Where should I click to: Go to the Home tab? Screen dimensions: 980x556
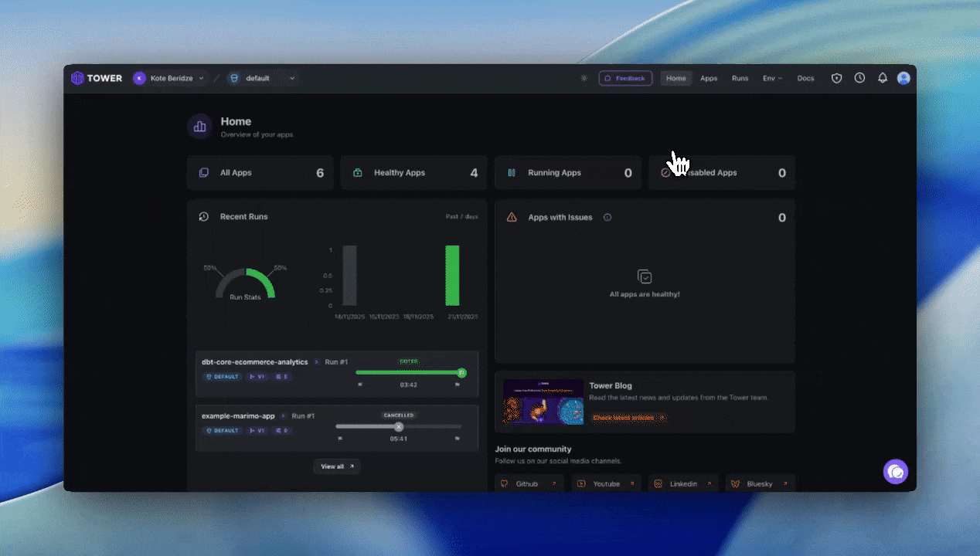click(x=675, y=78)
